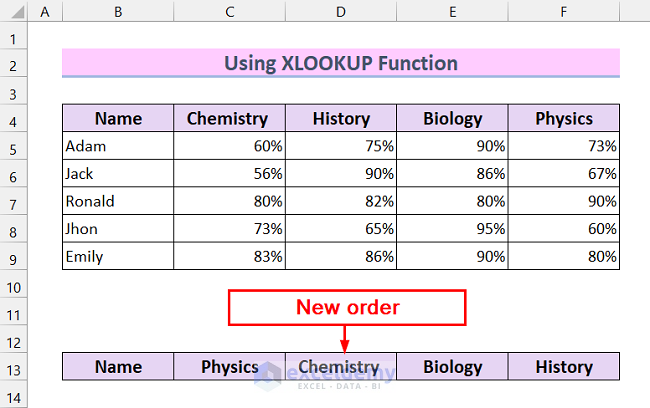
Task: Click the Name header in row 13
Action: click(117, 366)
